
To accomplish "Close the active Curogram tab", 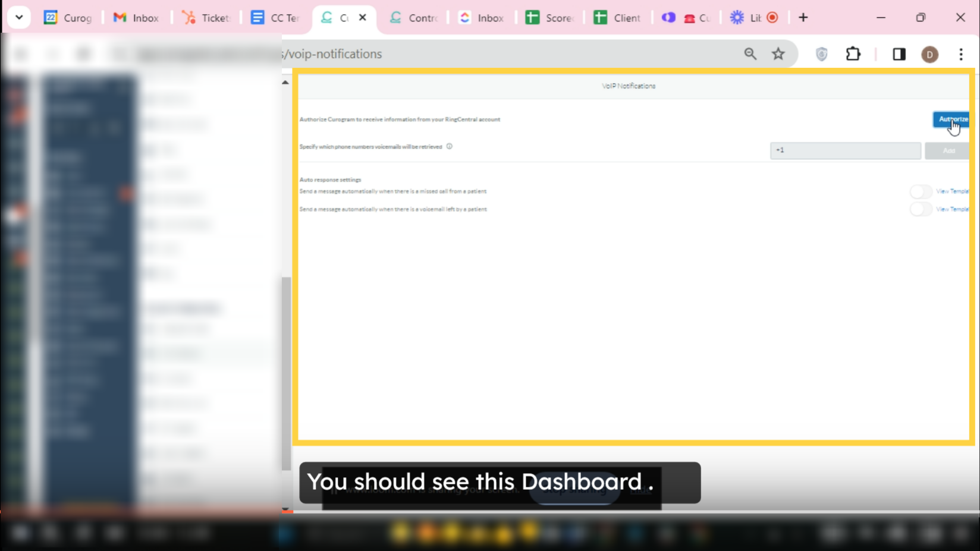I will pos(362,18).
